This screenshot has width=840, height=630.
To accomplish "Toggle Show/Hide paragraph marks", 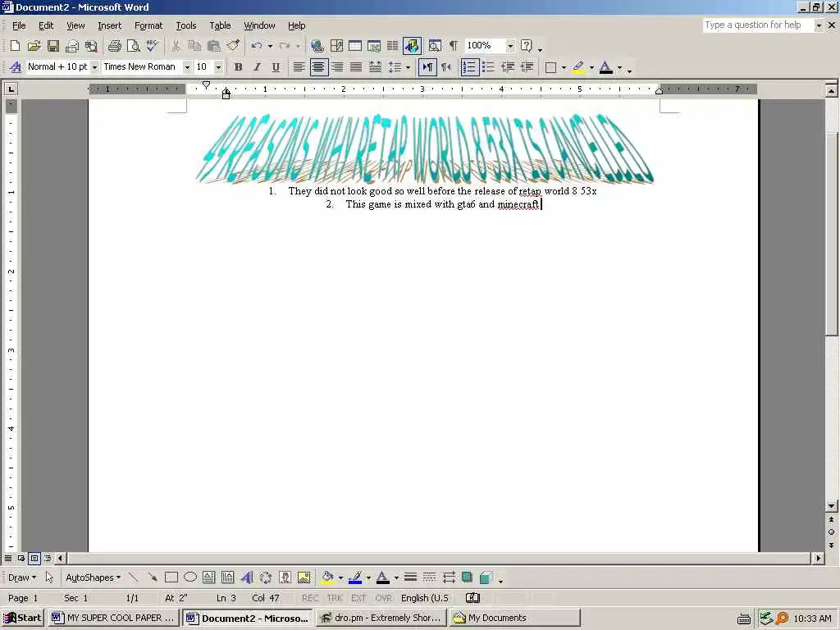I will click(x=454, y=46).
